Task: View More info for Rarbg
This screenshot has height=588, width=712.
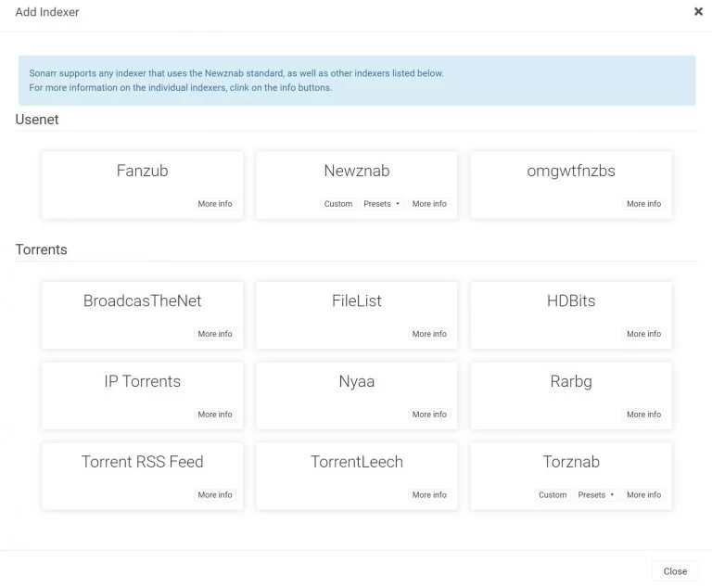Action: point(643,415)
